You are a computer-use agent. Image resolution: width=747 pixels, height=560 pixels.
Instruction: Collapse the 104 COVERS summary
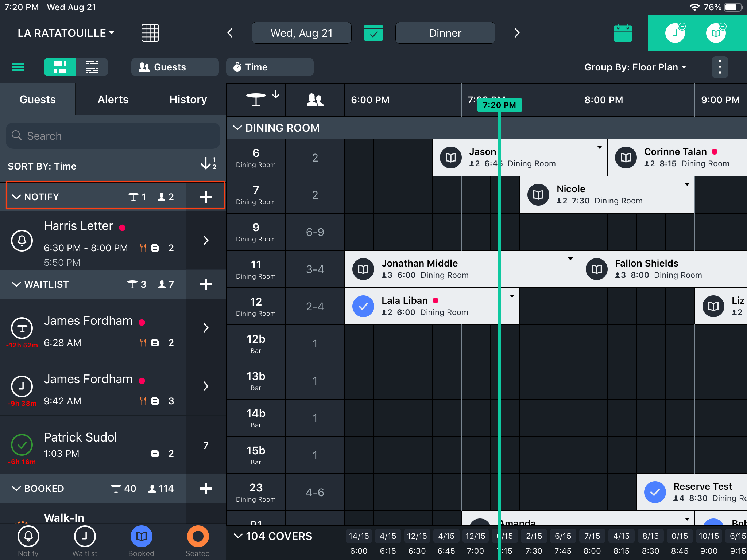238,536
